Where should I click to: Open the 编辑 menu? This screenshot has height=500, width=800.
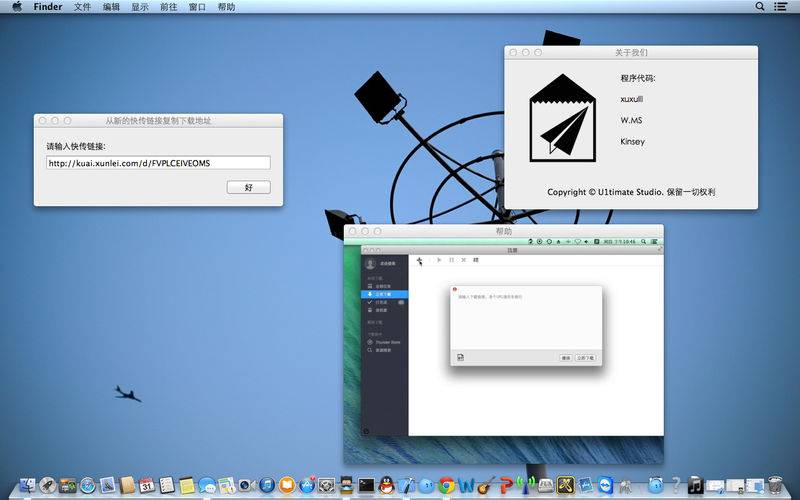pos(111,7)
